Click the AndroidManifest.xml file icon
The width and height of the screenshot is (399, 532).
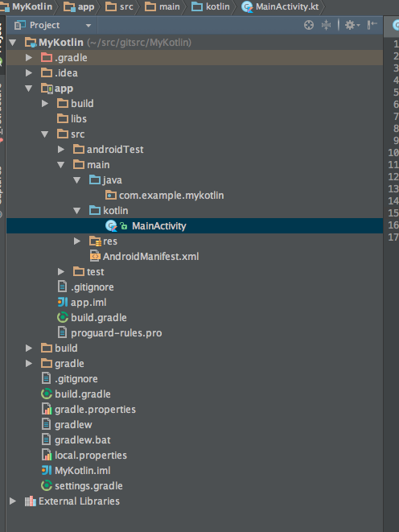pyautogui.click(x=95, y=256)
